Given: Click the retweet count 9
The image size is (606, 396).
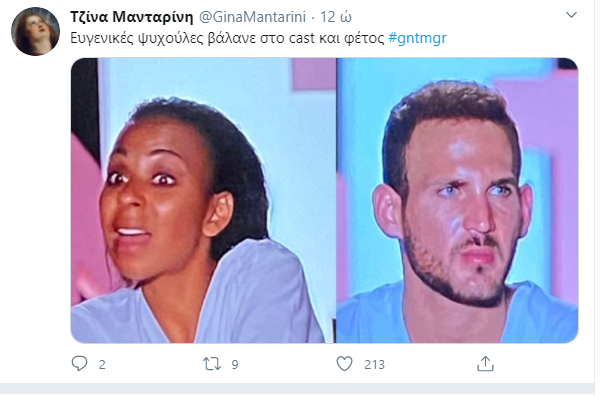Looking at the screenshot, I should 235,365.
